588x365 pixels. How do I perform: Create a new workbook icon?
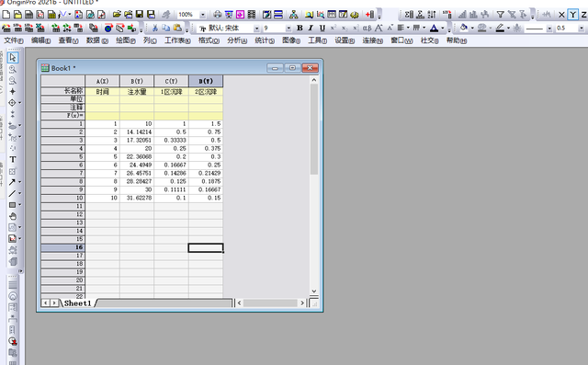click(x=28, y=15)
